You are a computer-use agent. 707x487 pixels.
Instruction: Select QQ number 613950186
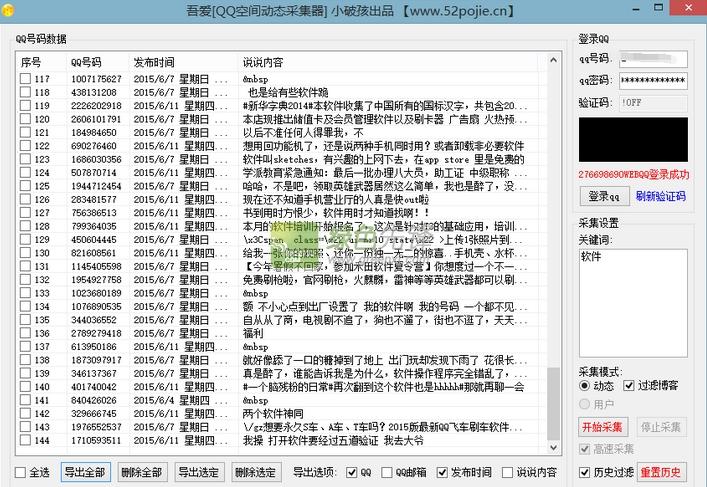click(94, 347)
